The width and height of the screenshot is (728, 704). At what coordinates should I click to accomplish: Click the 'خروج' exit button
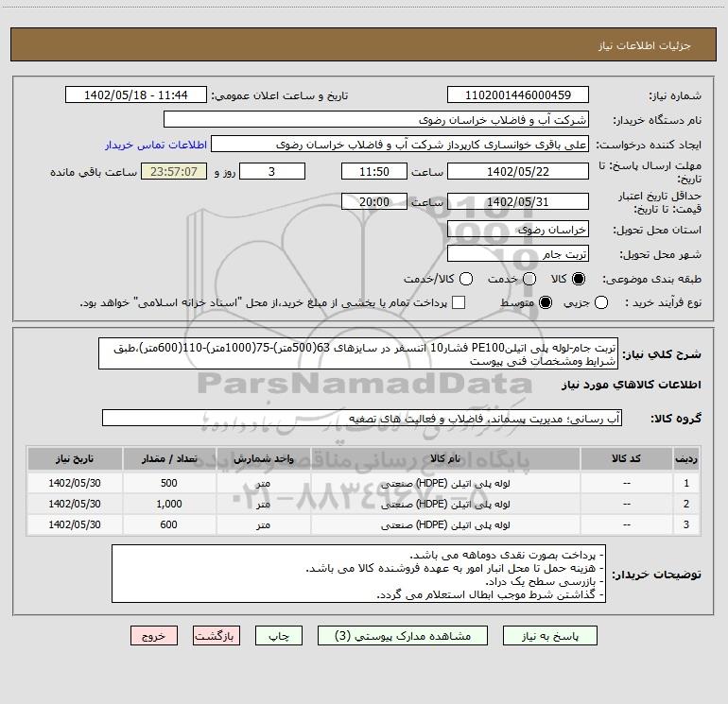154,636
